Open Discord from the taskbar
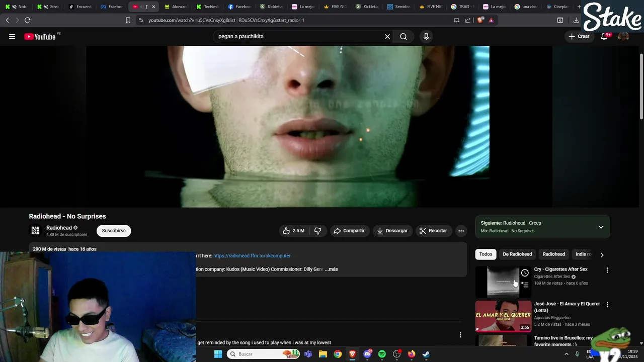This screenshot has width=644, height=362. pos(367,354)
